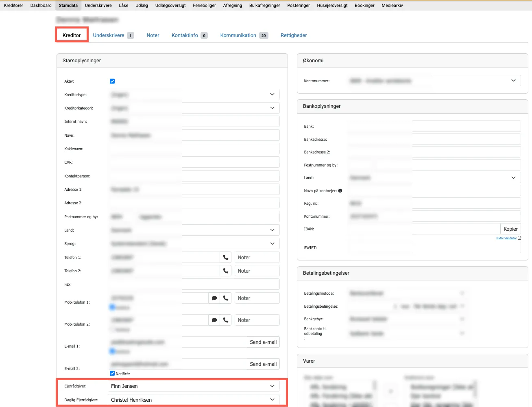Expand the Kreditortype dropdown

click(194, 94)
